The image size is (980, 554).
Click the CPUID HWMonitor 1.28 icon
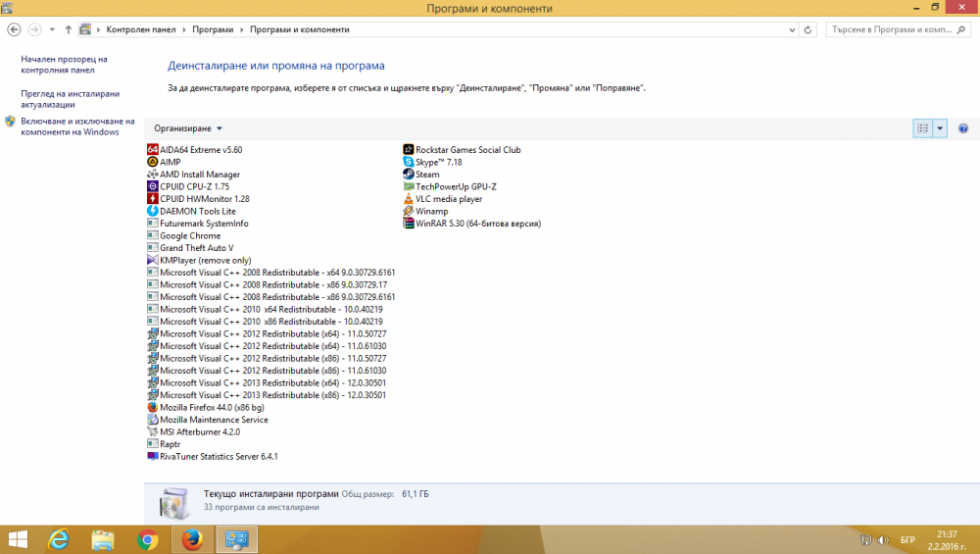(x=153, y=199)
